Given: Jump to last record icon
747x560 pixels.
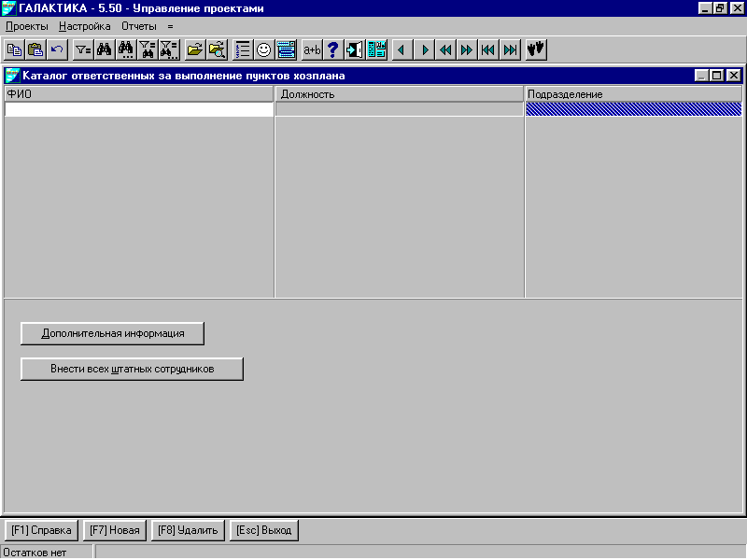Looking at the screenshot, I should 510,50.
